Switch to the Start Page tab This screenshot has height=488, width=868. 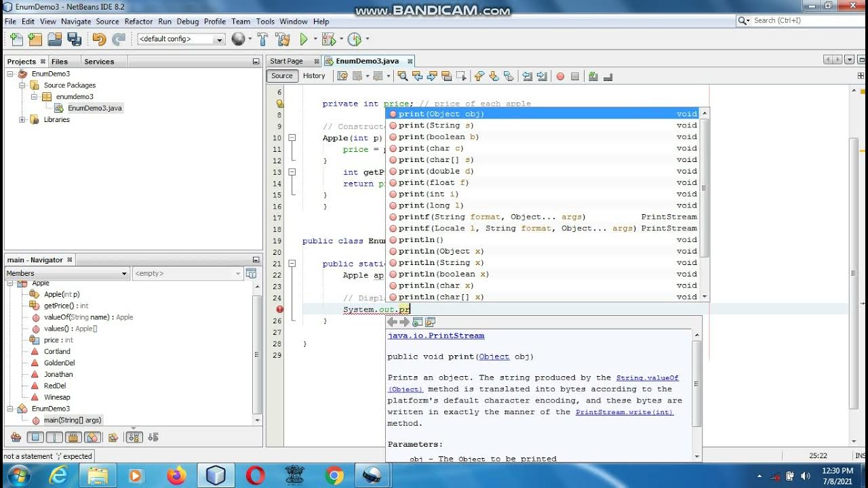(x=286, y=61)
